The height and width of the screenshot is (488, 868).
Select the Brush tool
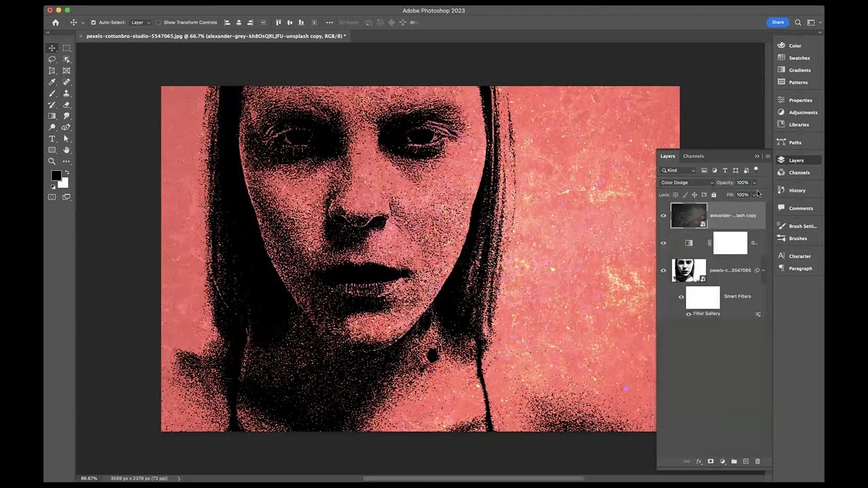click(52, 94)
